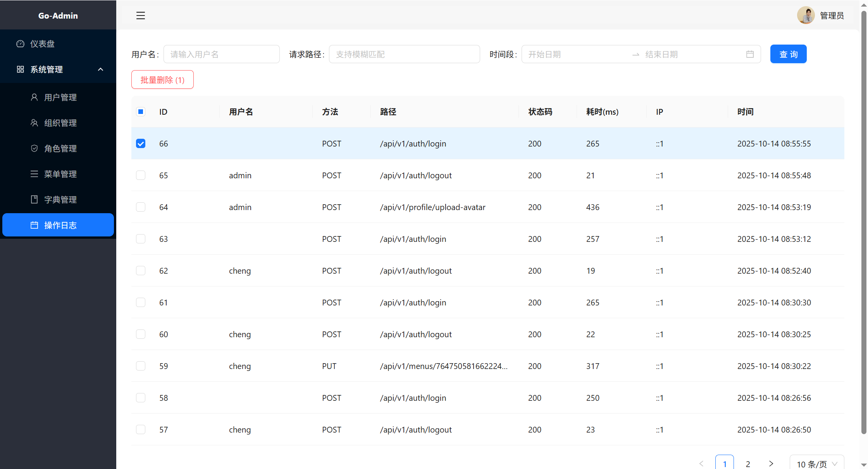Screen dimensions: 868x469
Task: Click the dashboard gauge icon
Action: (x=20, y=44)
